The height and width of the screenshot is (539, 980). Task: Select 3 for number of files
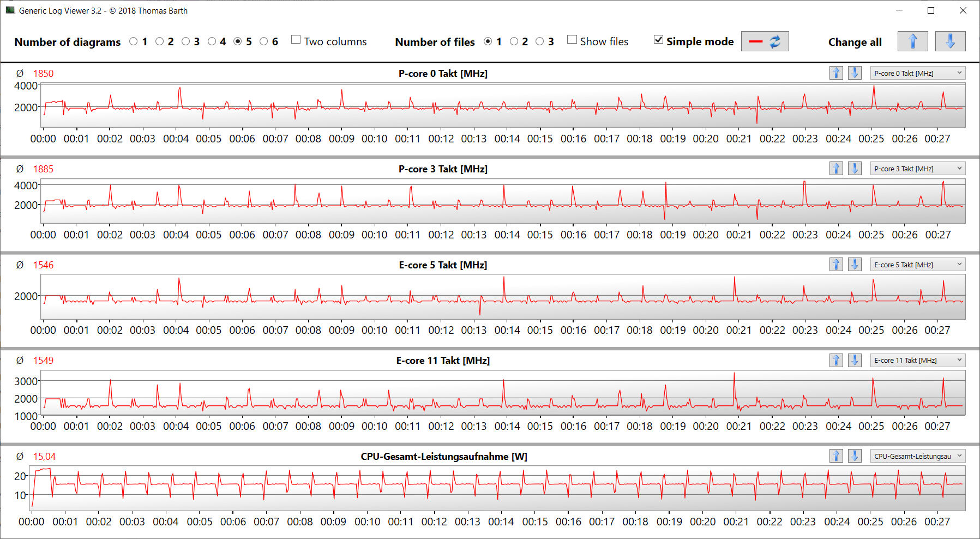pos(540,41)
